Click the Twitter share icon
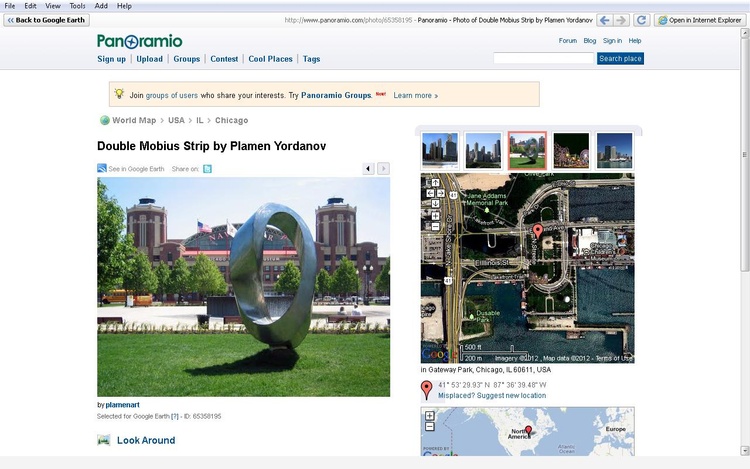The width and height of the screenshot is (750, 469). pyautogui.click(x=208, y=169)
